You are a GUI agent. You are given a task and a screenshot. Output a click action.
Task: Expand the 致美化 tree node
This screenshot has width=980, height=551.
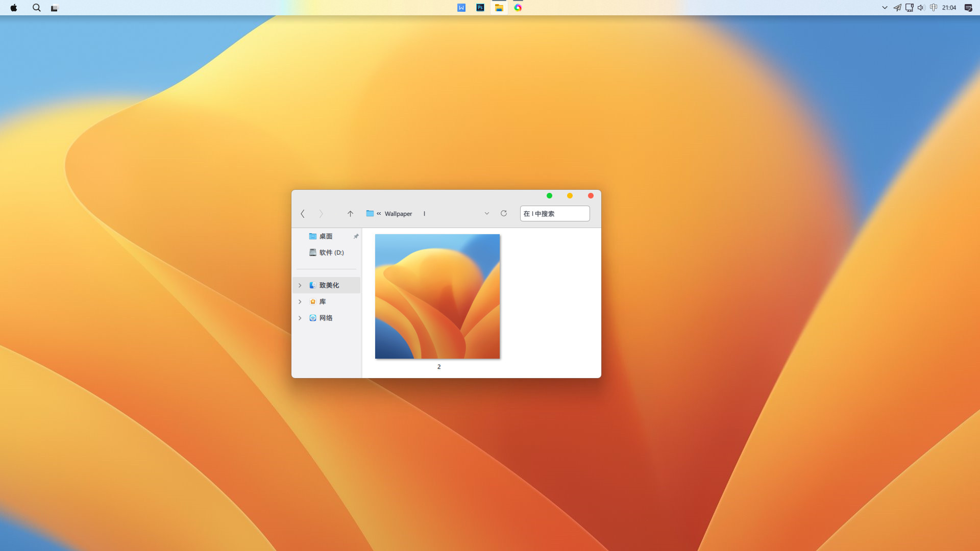point(300,285)
